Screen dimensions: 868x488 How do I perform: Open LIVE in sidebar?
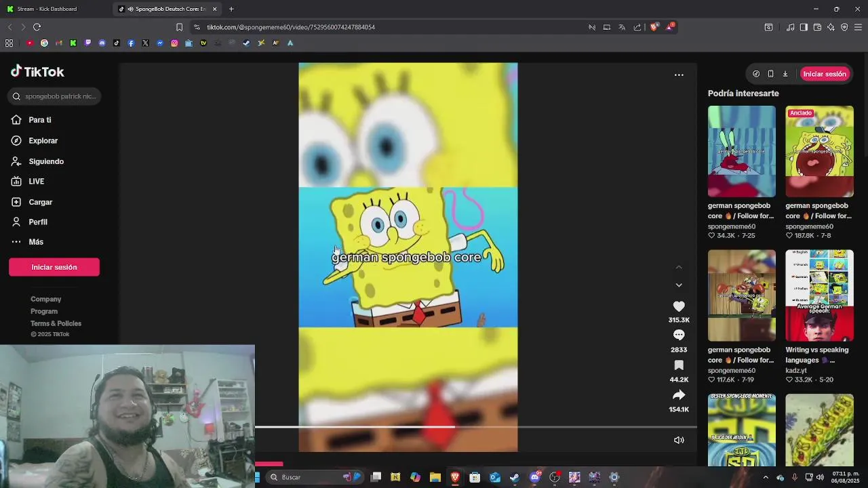pos(36,182)
